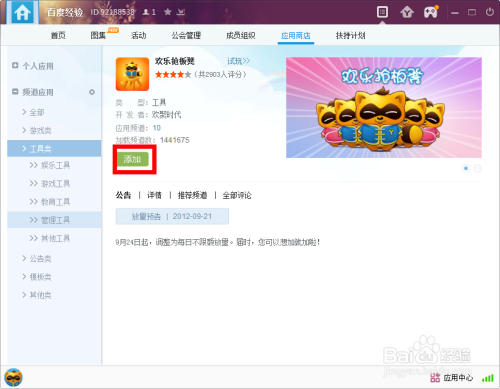
Task: Click the green 添加 button
Action: (x=132, y=159)
